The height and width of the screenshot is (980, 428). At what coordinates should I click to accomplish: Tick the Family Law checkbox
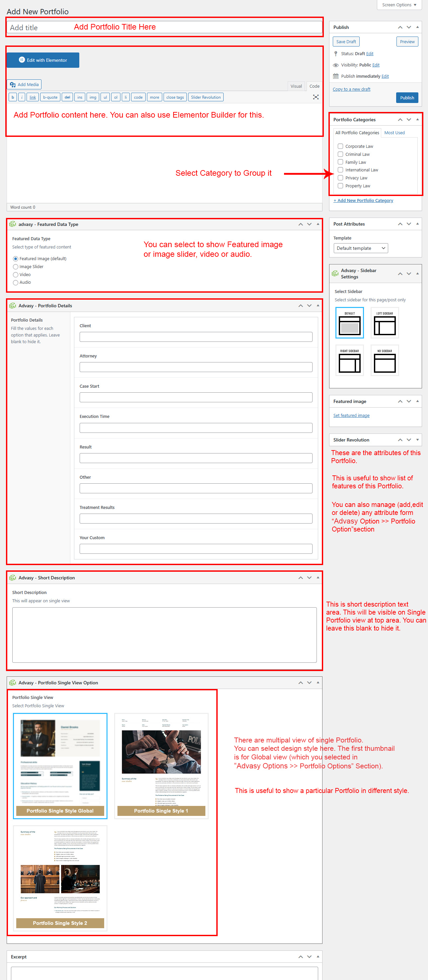click(x=340, y=162)
